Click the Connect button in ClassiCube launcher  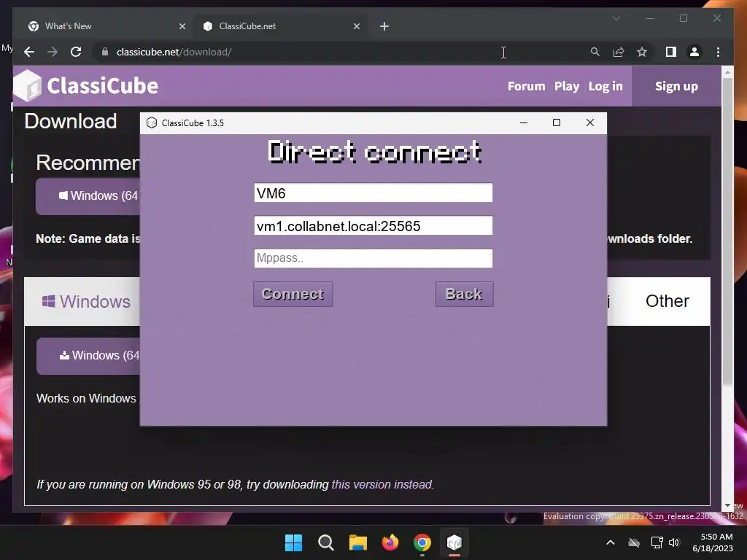coord(293,295)
